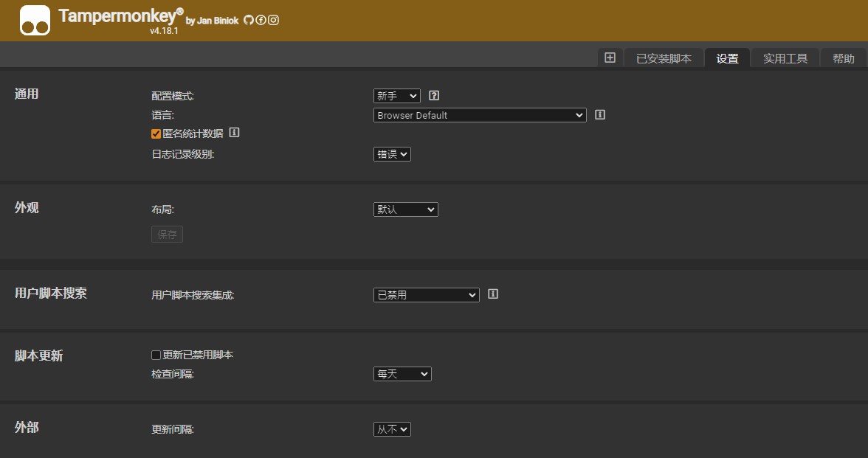Click info icon next to 语言 dropdown
The height and width of the screenshot is (458, 868).
coord(600,114)
